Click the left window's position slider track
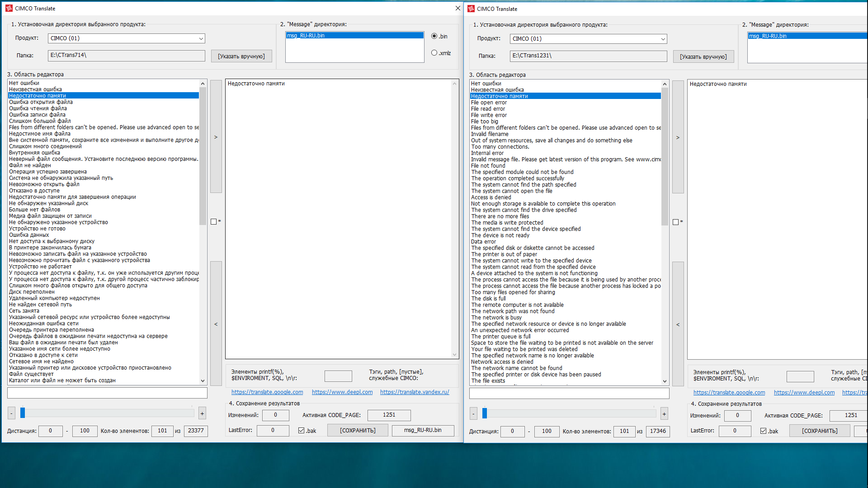This screenshot has width=868, height=488. pyautogui.click(x=108, y=413)
